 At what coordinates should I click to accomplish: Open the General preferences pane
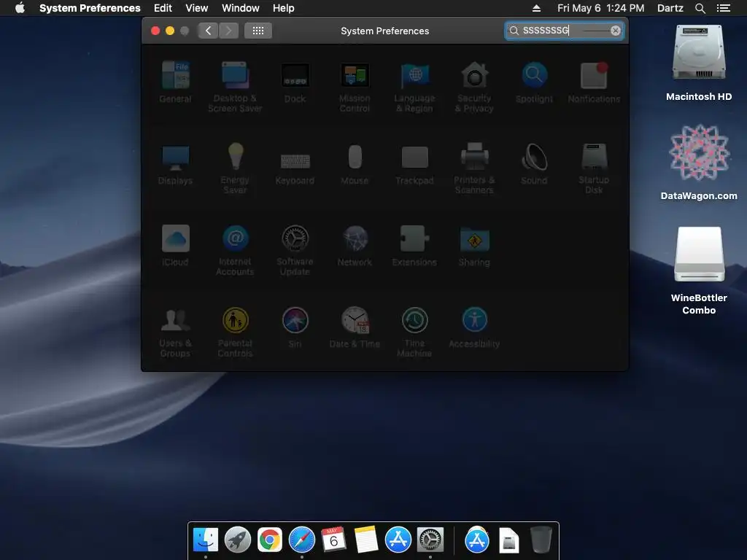tap(175, 82)
